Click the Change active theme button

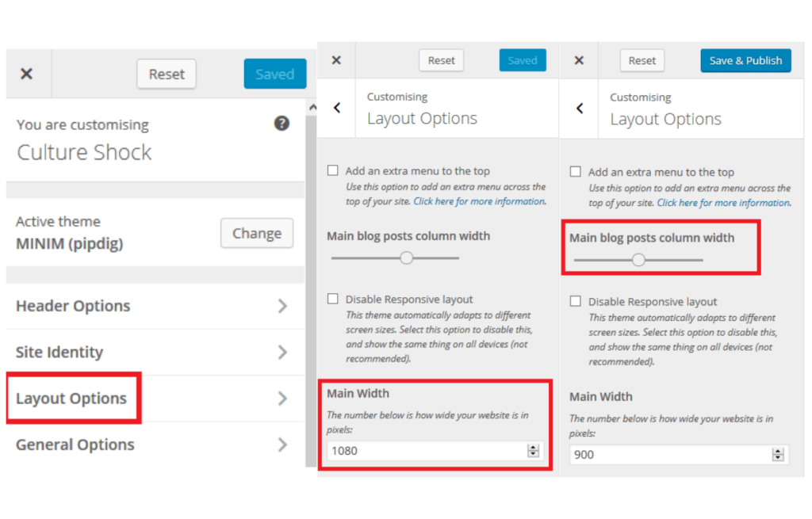point(257,233)
